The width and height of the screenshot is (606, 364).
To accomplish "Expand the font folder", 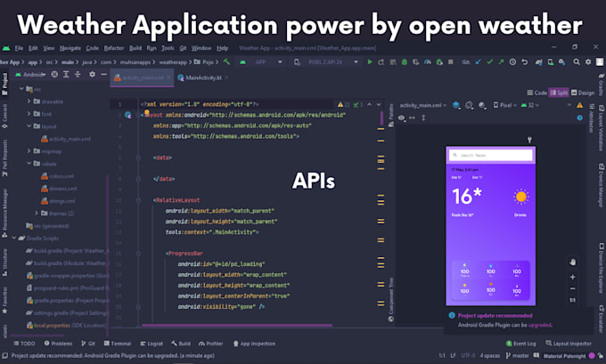I will (29, 114).
